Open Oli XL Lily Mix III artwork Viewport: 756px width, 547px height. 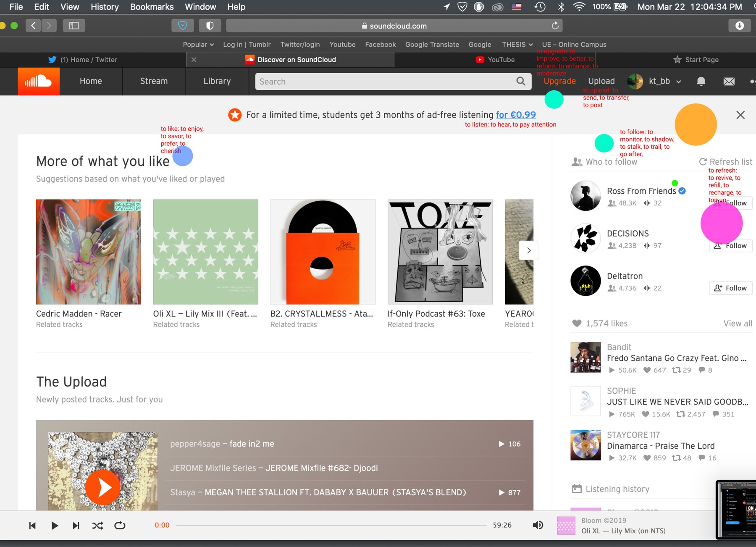tap(206, 252)
